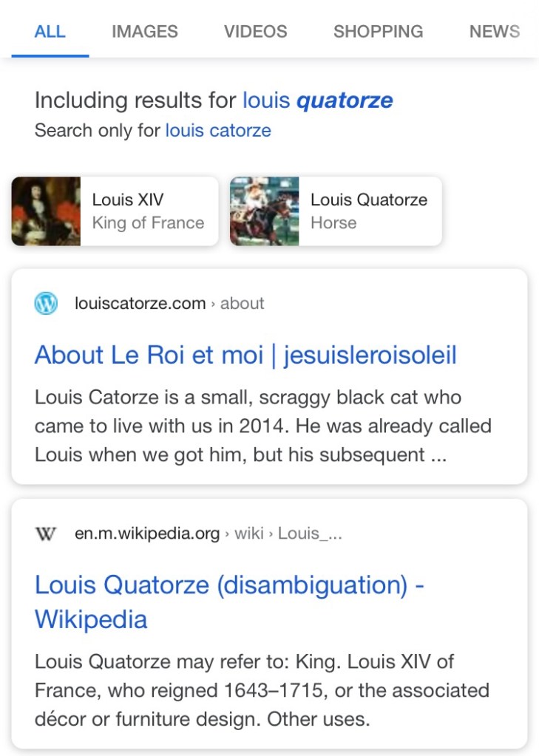Viewport: 539px width, 756px height.
Task: Click the WordPress favicon icon
Action: coord(46,303)
